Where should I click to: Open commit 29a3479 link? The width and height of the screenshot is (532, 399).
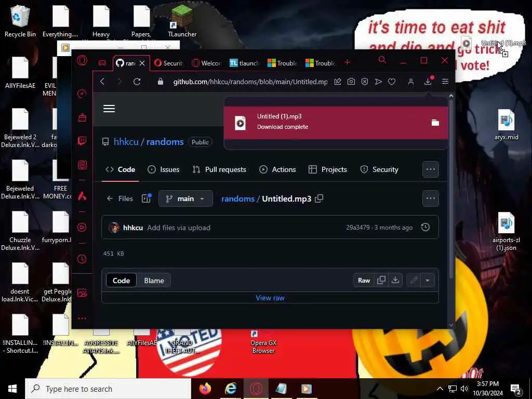(357, 228)
